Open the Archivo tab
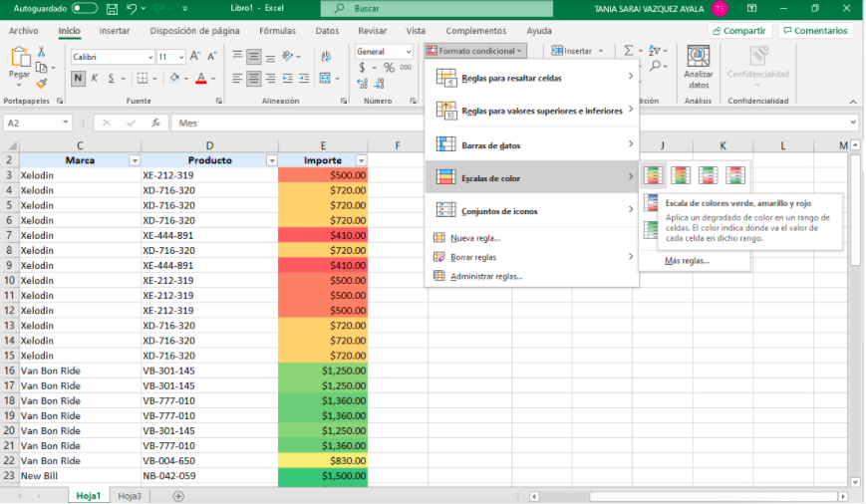Viewport: 866px width, 504px height. (x=24, y=31)
